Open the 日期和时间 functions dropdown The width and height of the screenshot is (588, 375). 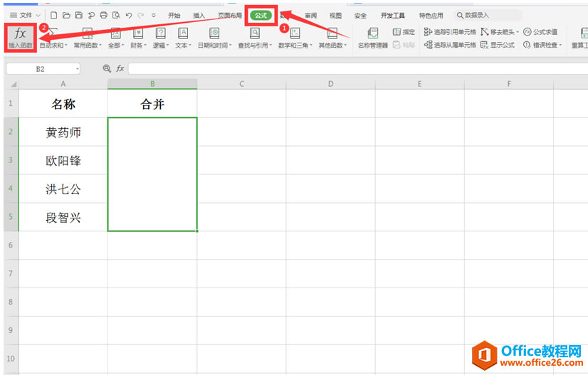coord(214,38)
